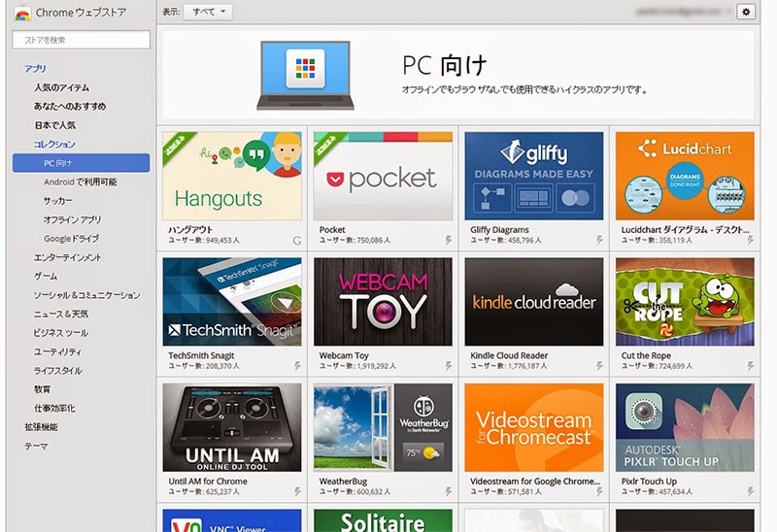Open the テーマ section
The image size is (777, 532).
coord(36,447)
